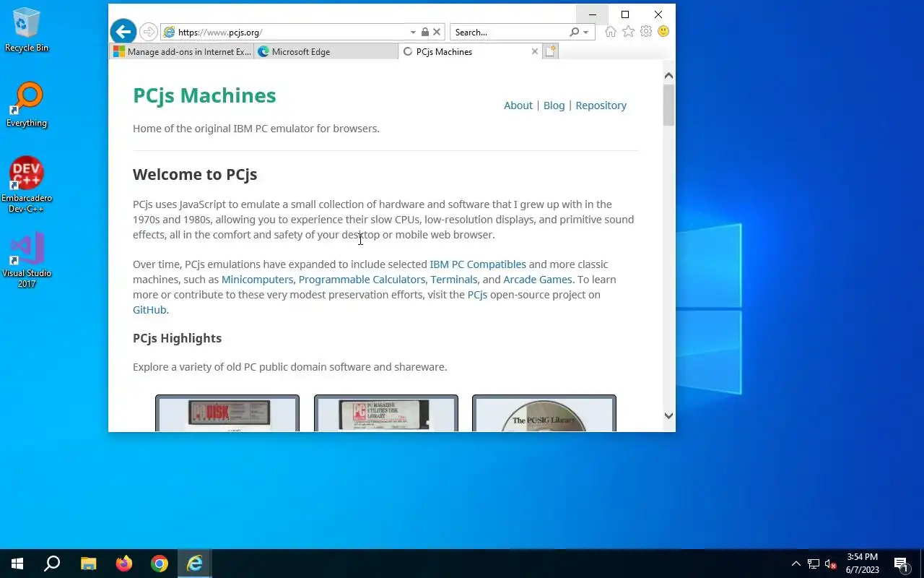Open the clock showing 3:54 PM
The width and height of the screenshot is (924, 578).
pos(863,564)
